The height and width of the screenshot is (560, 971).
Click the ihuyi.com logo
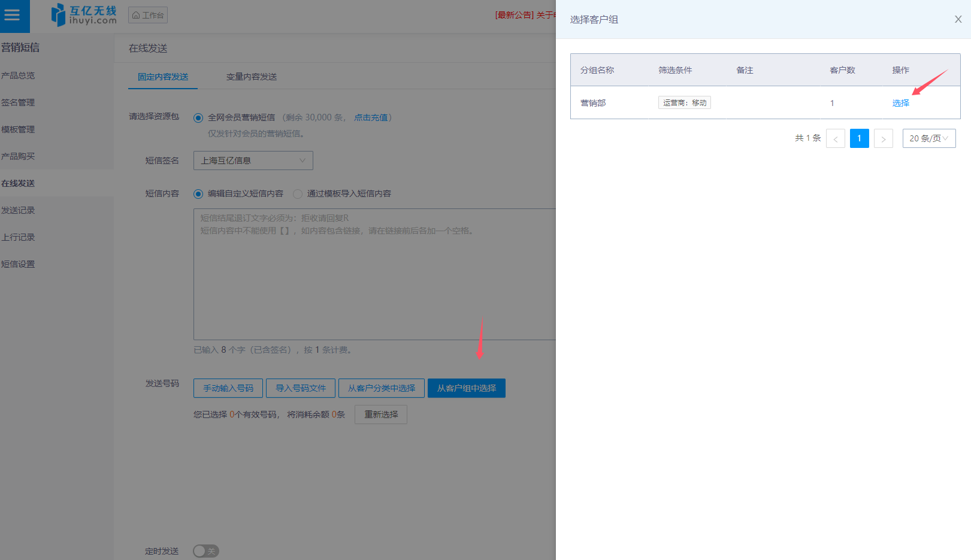(84, 16)
